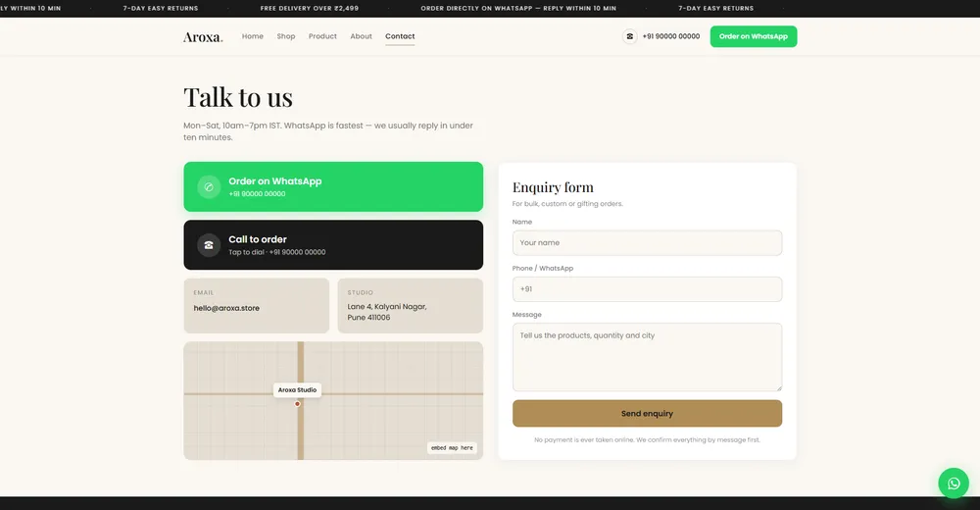Click the ORDER DIRECTLY ON WHATSAPP banner text

[518, 8]
